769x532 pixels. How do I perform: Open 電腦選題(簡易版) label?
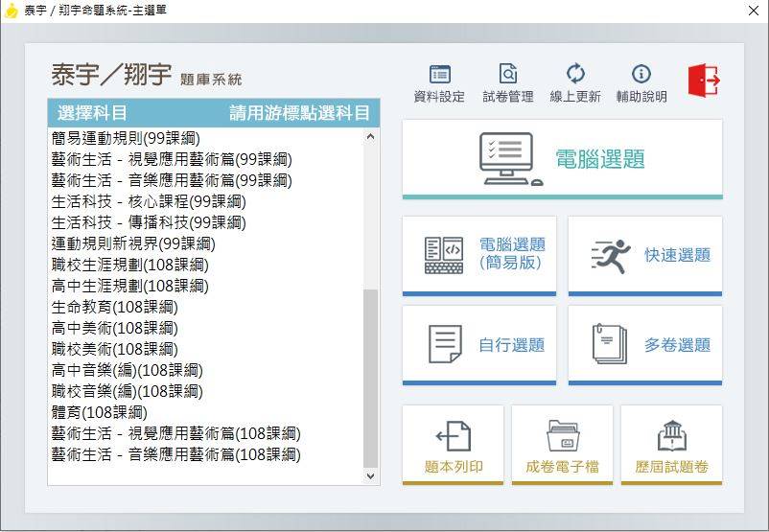512,253
